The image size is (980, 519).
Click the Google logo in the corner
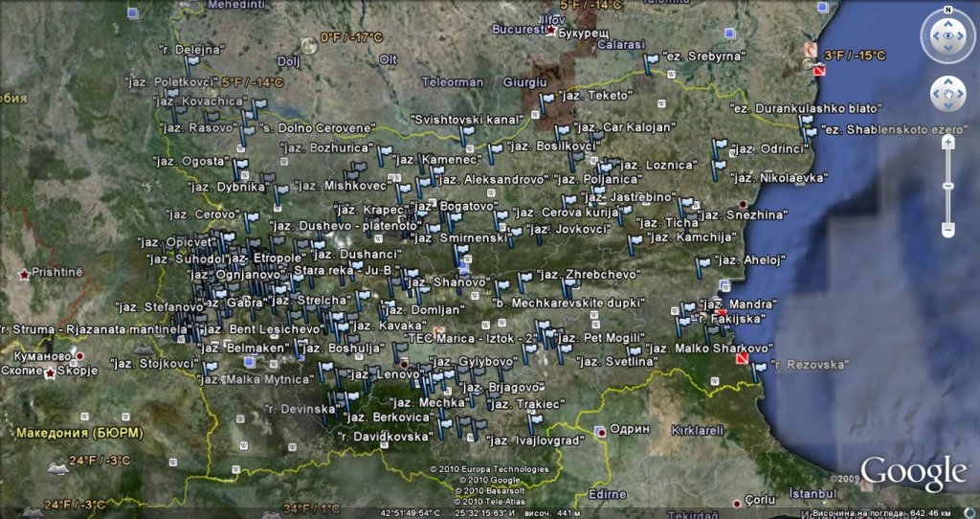[x=913, y=473]
